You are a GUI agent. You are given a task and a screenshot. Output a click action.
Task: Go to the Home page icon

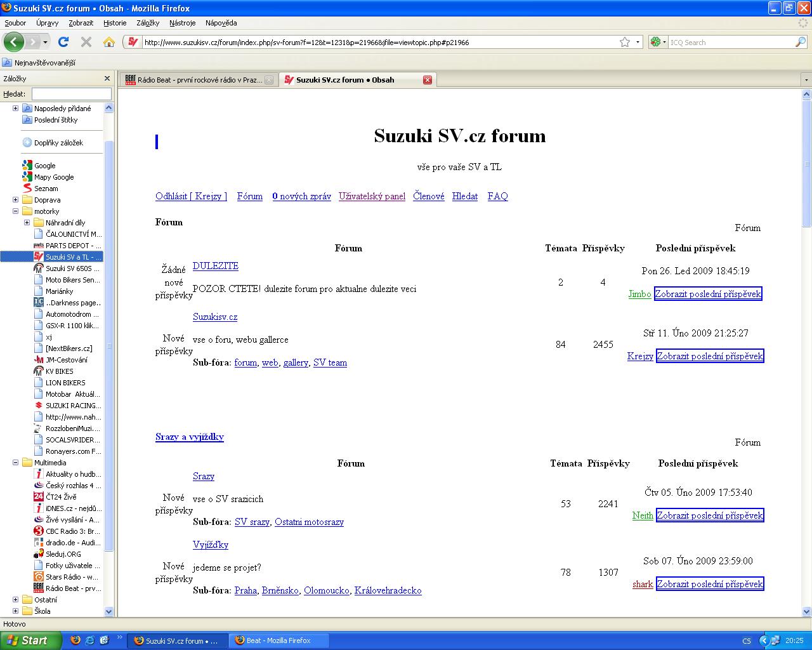[109, 42]
